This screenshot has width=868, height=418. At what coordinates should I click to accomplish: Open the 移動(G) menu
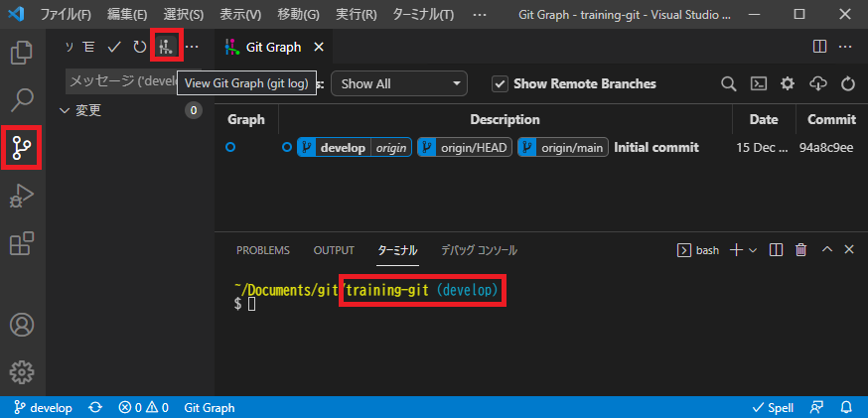tap(298, 14)
